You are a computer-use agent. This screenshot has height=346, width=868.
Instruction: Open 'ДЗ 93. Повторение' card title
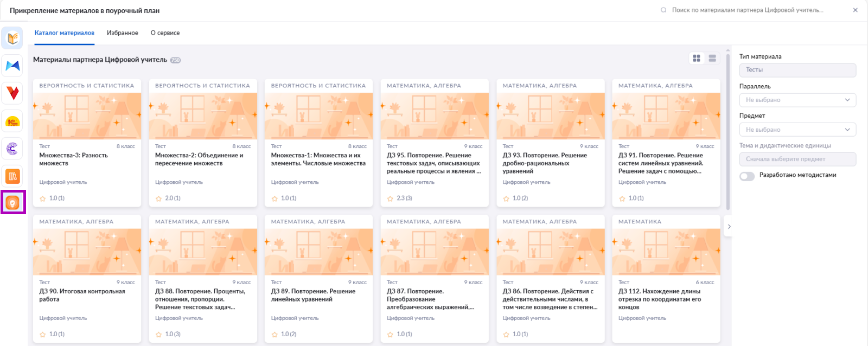tap(545, 163)
